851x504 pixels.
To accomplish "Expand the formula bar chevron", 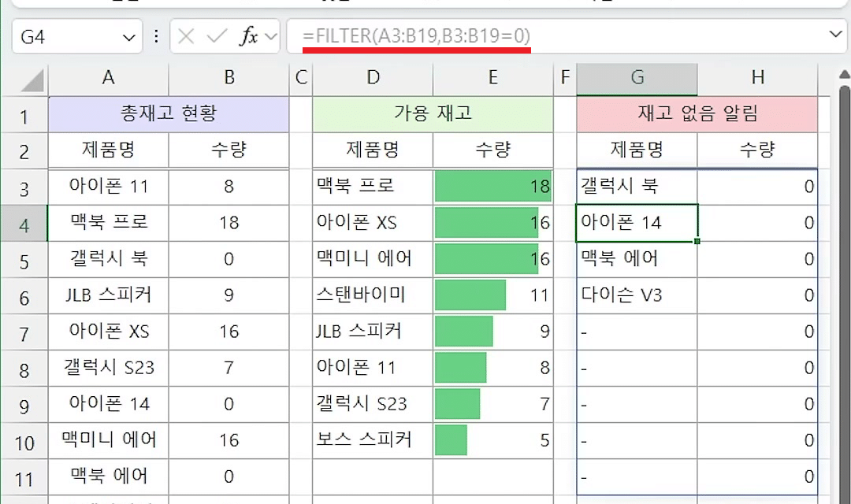I will [x=836, y=35].
